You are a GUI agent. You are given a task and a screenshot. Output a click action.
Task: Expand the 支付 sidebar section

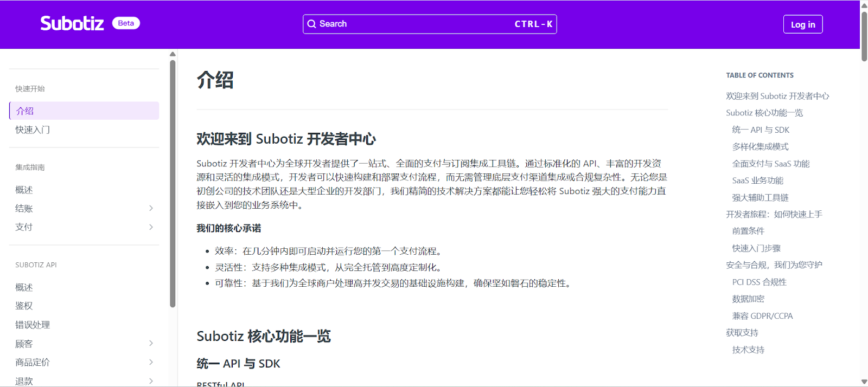point(151,227)
